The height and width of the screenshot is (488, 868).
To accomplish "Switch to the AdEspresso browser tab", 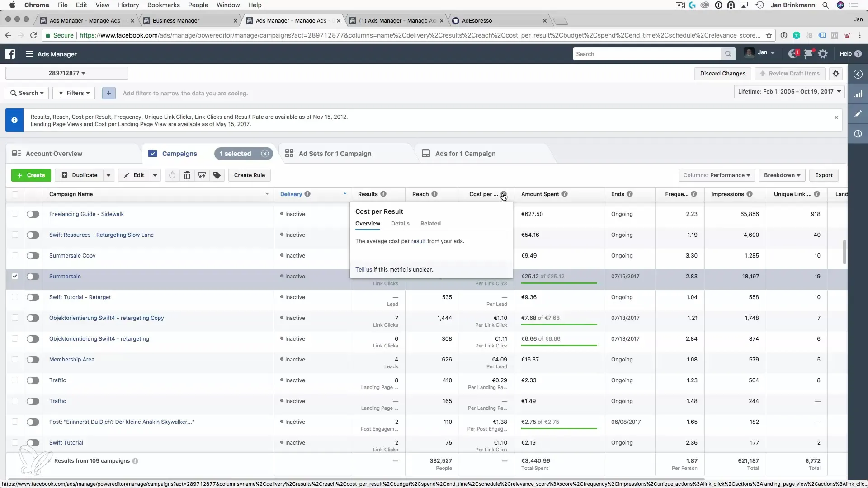I will [x=500, y=21].
